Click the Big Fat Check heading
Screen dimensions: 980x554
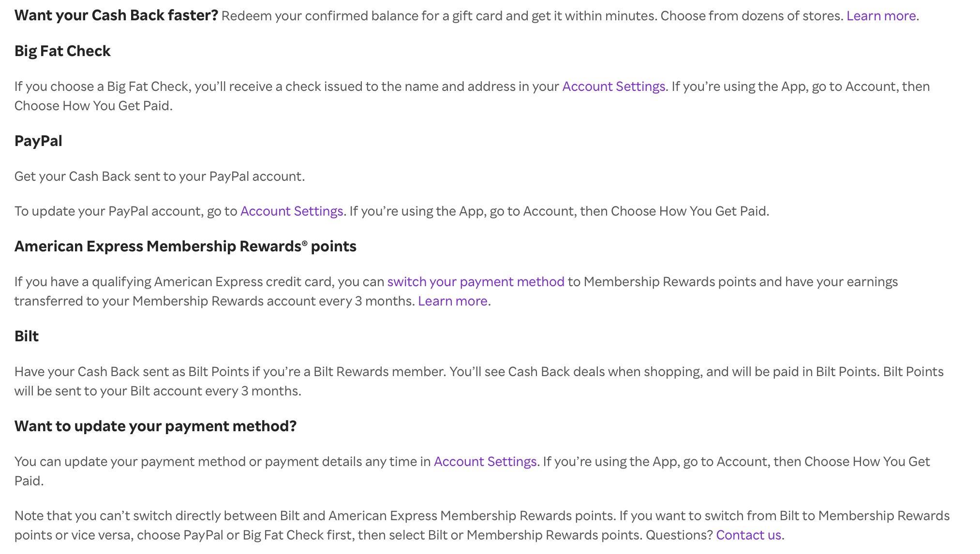pyautogui.click(x=62, y=51)
